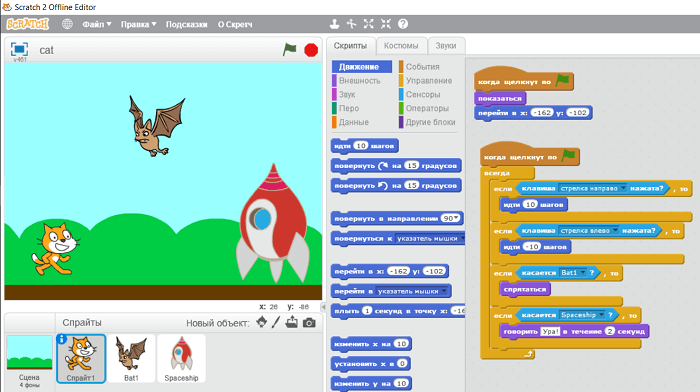Select the Bat1 sprite thumbnail

131,359
